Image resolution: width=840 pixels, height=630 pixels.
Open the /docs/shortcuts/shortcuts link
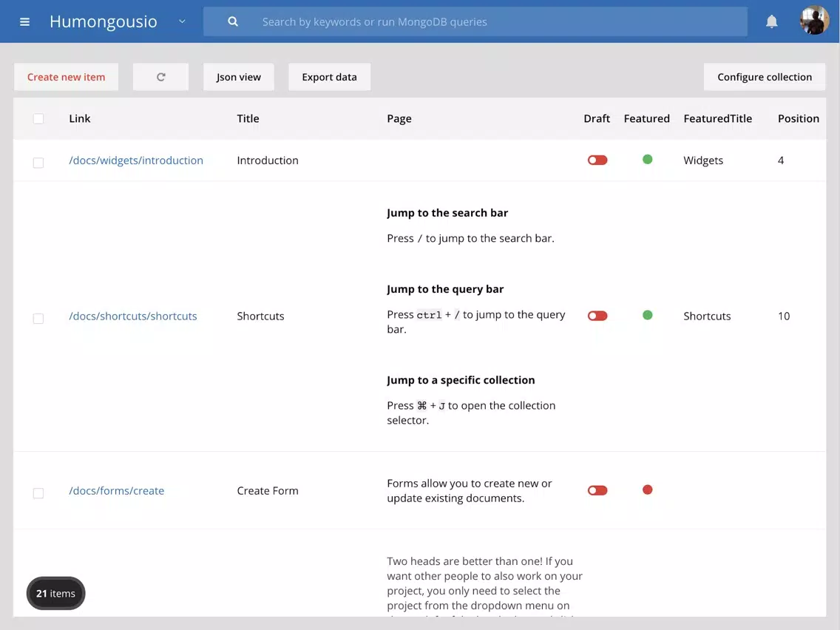(x=133, y=316)
